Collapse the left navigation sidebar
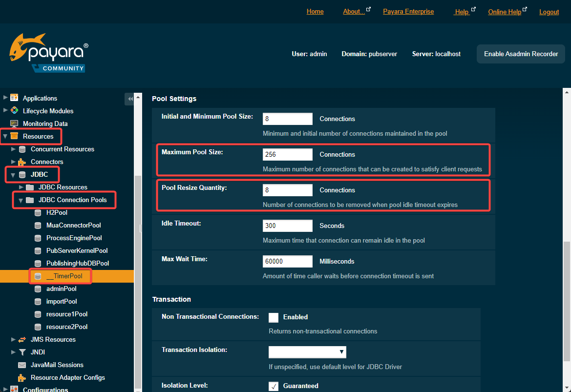 (129, 99)
